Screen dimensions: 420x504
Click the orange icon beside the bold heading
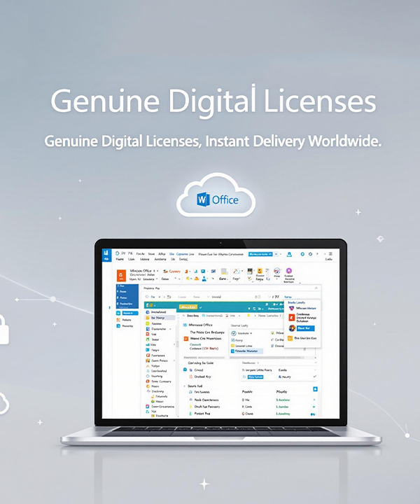(185, 338)
